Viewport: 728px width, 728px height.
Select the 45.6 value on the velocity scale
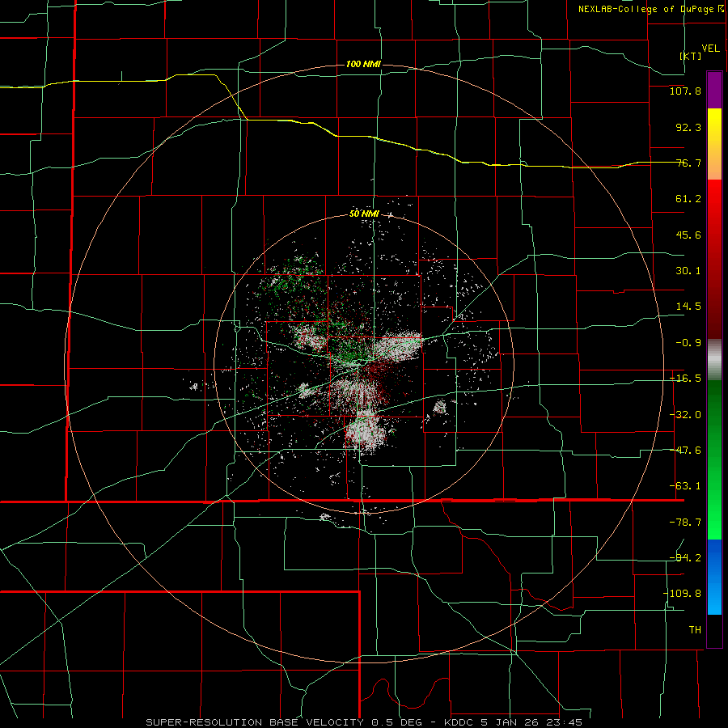click(x=688, y=235)
